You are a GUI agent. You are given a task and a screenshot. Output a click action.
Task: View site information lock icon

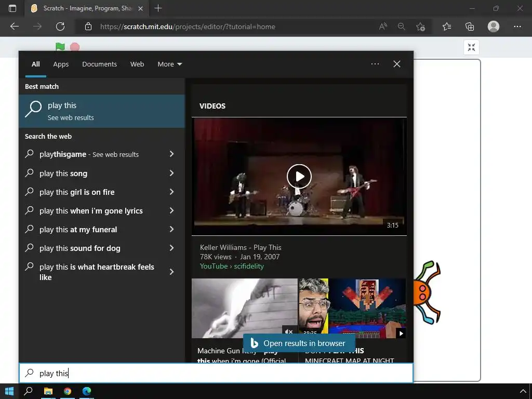pos(88,26)
